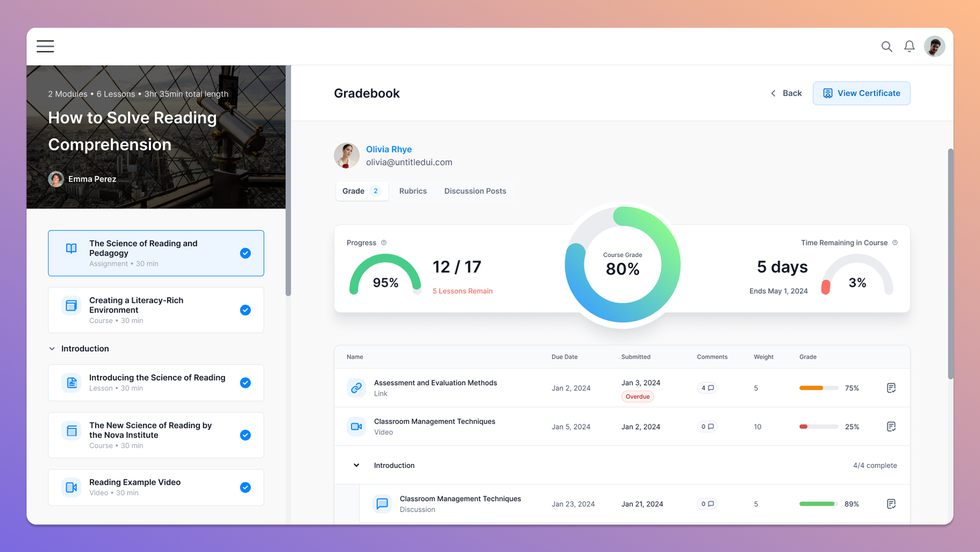The image size is (980, 552).
Task: Click the link icon for Assessment and Evaluation Methods
Action: [x=356, y=388]
